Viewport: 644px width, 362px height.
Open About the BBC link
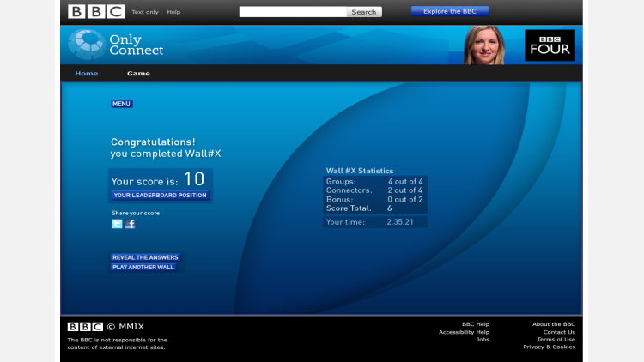tap(554, 324)
